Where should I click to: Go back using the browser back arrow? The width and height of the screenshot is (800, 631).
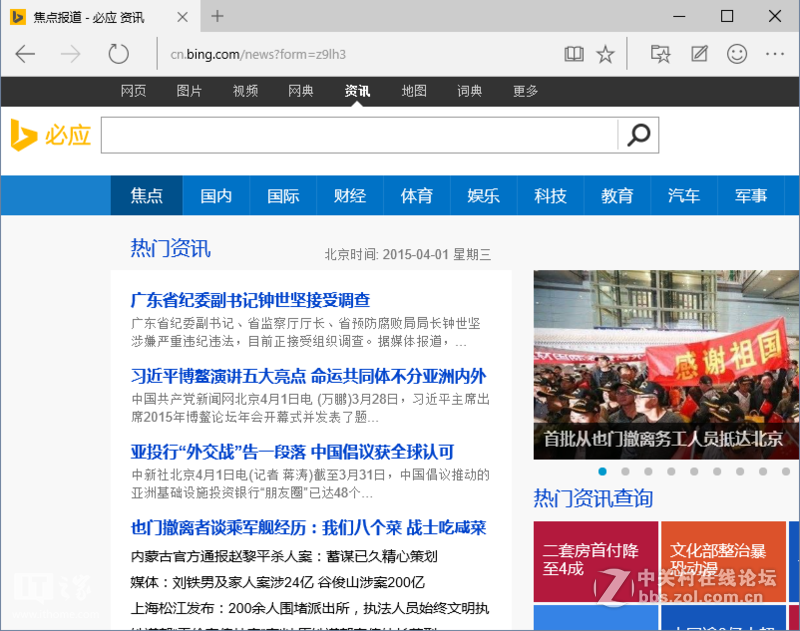click(x=25, y=54)
